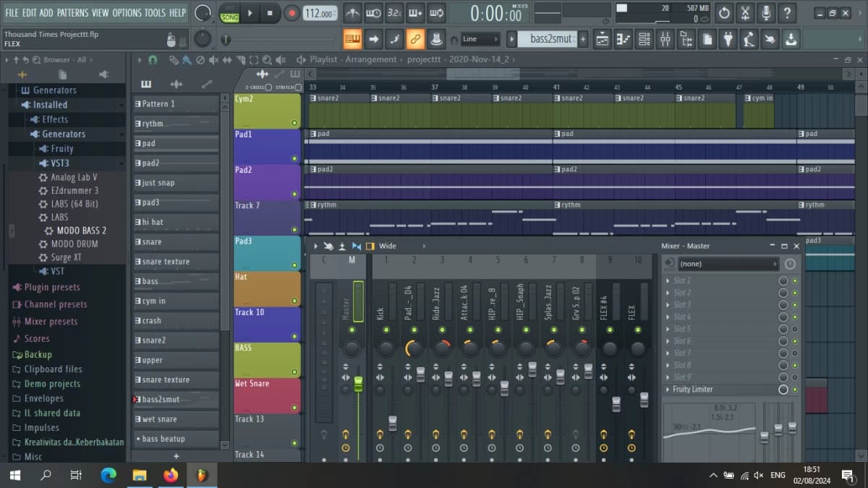Viewport: 868px width, 488px height.
Task: Mute the Pad1 playlist track
Action: point(294,158)
